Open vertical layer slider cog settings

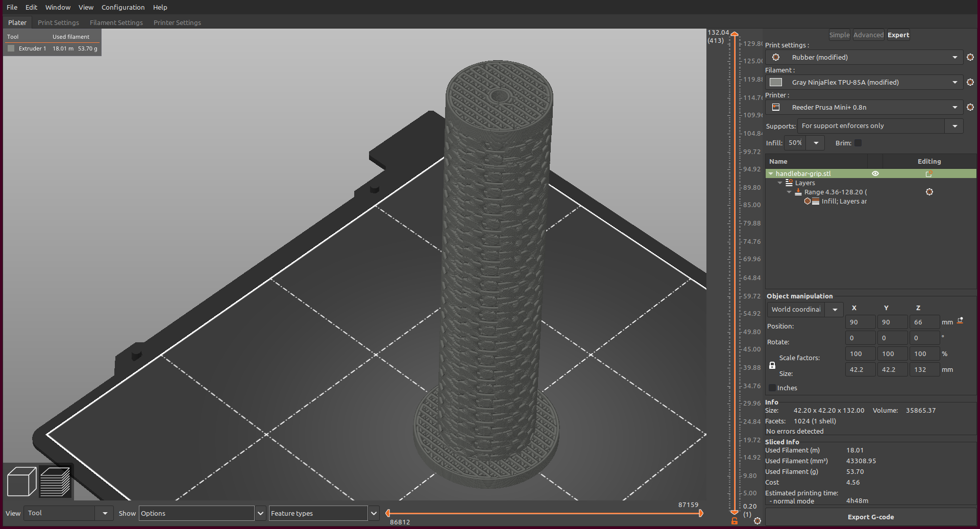(x=757, y=521)
